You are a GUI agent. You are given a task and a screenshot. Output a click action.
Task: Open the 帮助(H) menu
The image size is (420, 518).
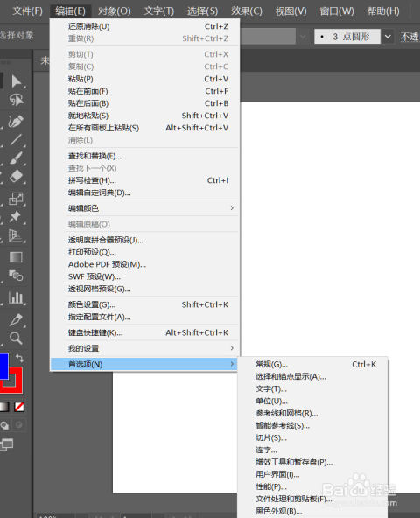click(x=383, y=10)
